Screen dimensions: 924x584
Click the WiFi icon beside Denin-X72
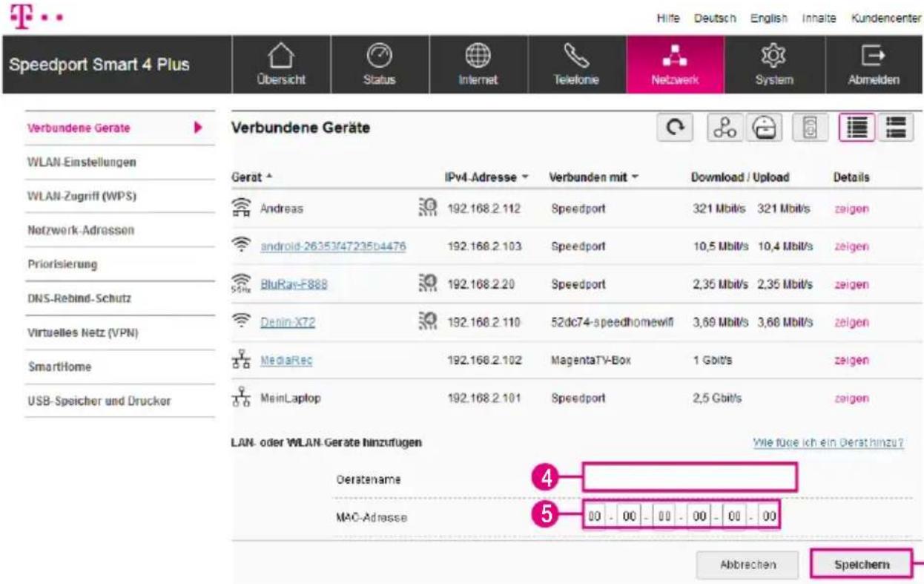click(x=243, y=322)
